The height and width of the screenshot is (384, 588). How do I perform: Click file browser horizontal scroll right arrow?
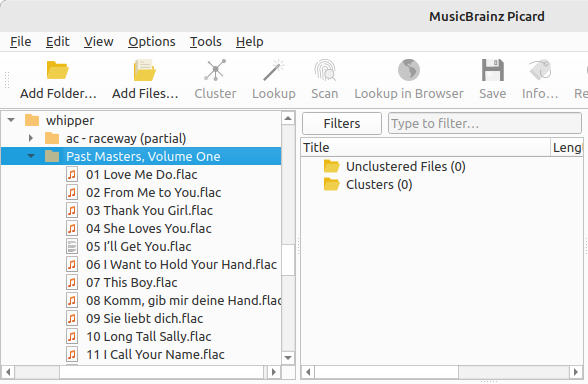pos(274,372)
